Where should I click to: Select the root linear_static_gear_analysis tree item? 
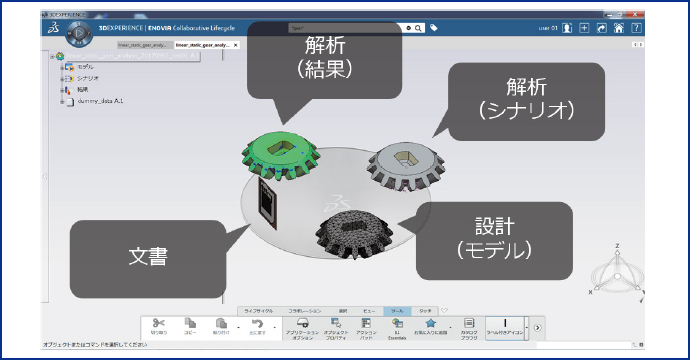point(132,56)
